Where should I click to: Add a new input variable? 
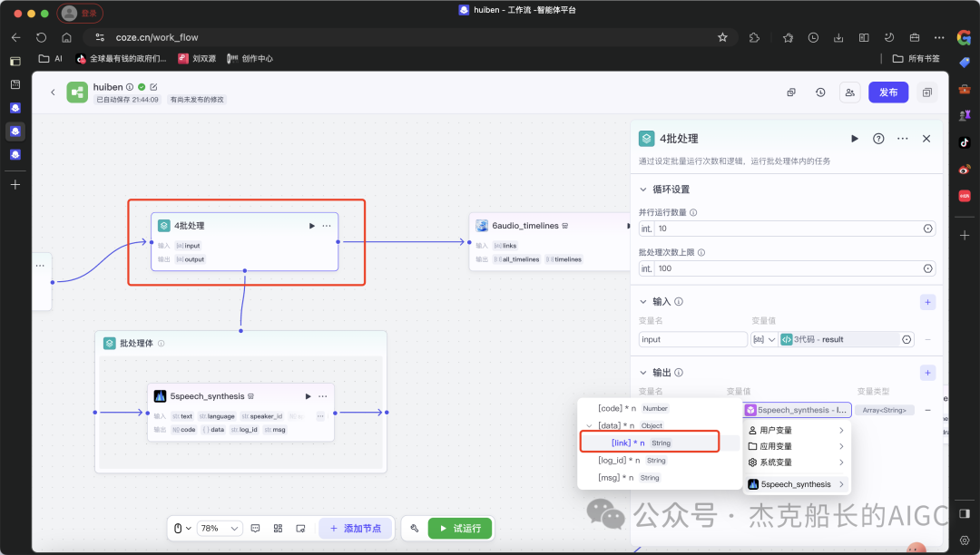927,302
